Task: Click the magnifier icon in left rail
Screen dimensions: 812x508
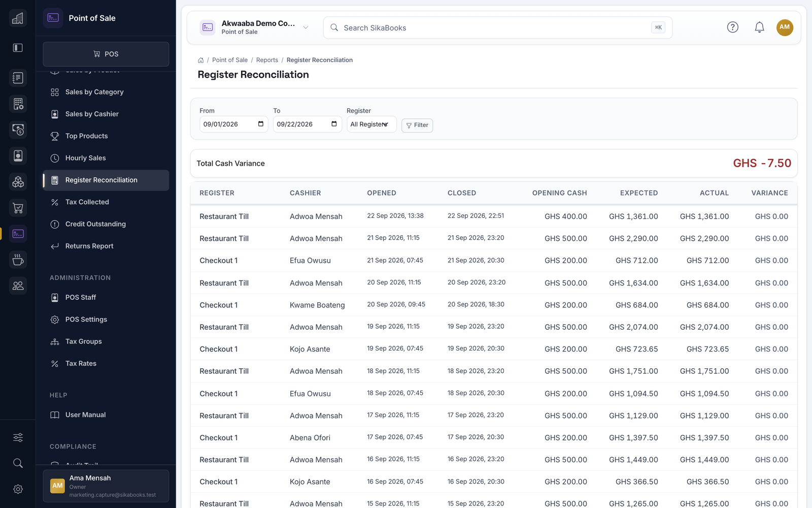Action: (x=18, y=463)
